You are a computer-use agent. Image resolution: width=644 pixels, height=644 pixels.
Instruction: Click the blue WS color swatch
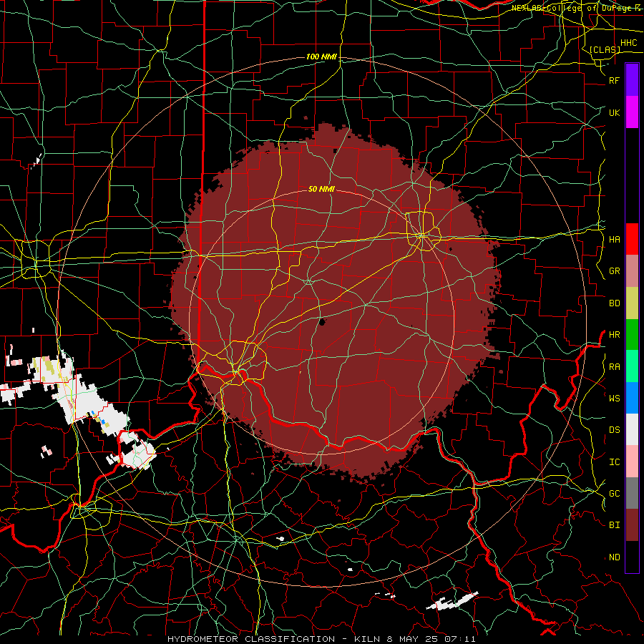632,398
